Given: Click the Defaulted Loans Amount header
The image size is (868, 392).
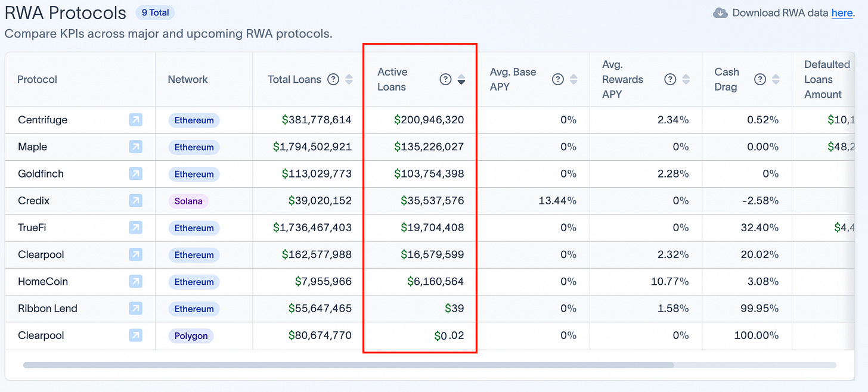Looking at the screenshot, I should [827, 79].
